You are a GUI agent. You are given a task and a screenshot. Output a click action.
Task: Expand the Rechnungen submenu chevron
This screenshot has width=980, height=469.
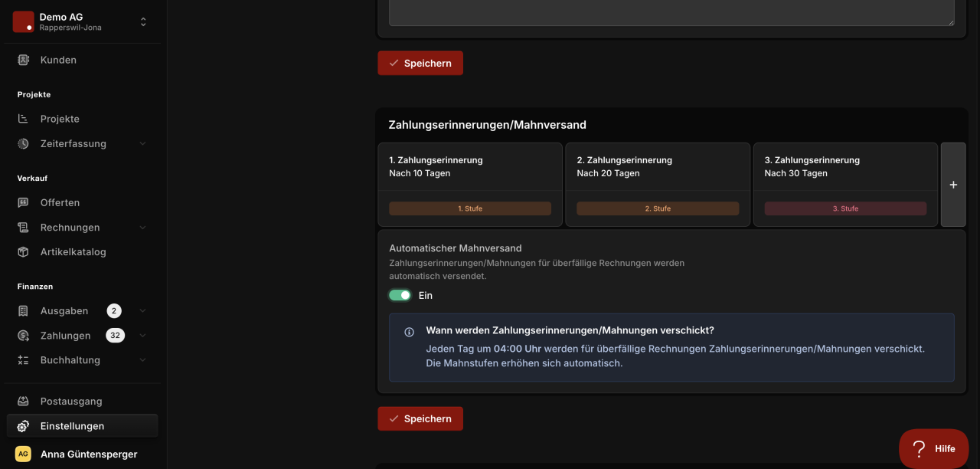click(x=142, y=228)
